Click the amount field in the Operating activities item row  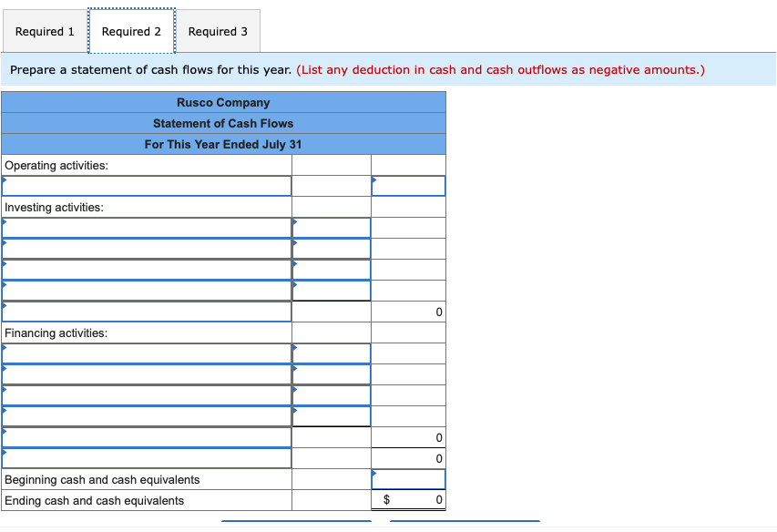click(408, 186)
